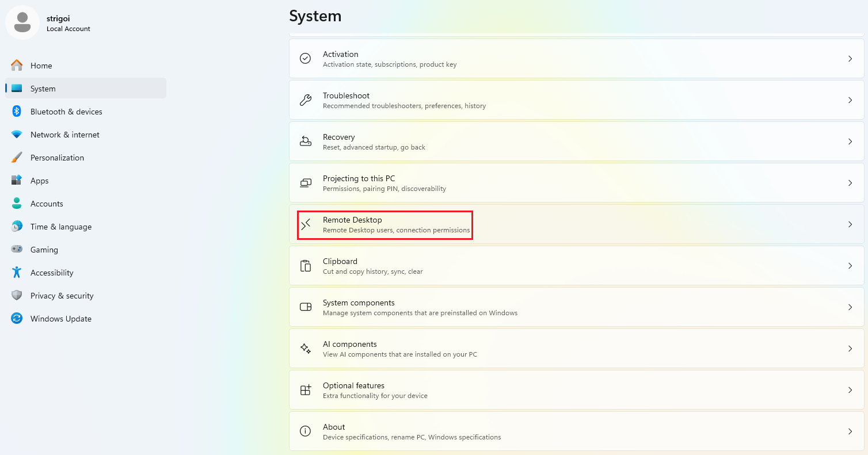The image size is (868, 455).
Task: Click the Activation checkmark icon
Action: click(x=305, y=58)
